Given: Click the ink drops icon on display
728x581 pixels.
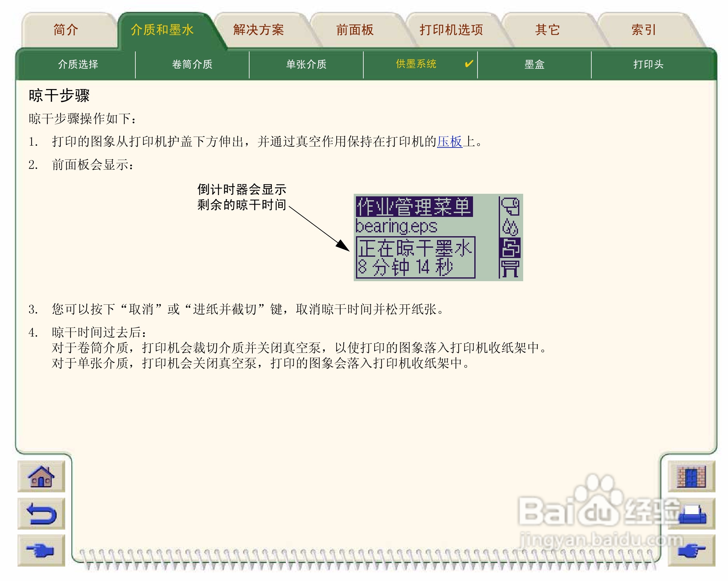Looking at the screenshot, I should [x=510, y=227].
